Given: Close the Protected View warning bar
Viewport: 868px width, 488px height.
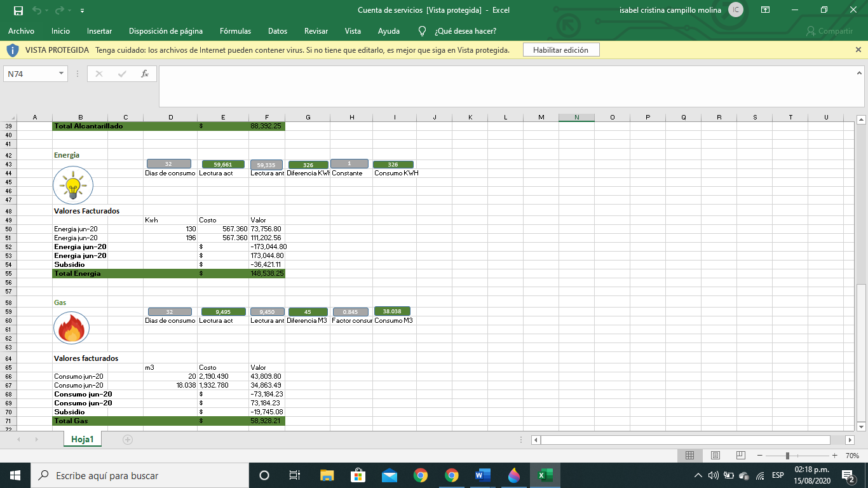Looking at the screenshot, I should 858,50.
